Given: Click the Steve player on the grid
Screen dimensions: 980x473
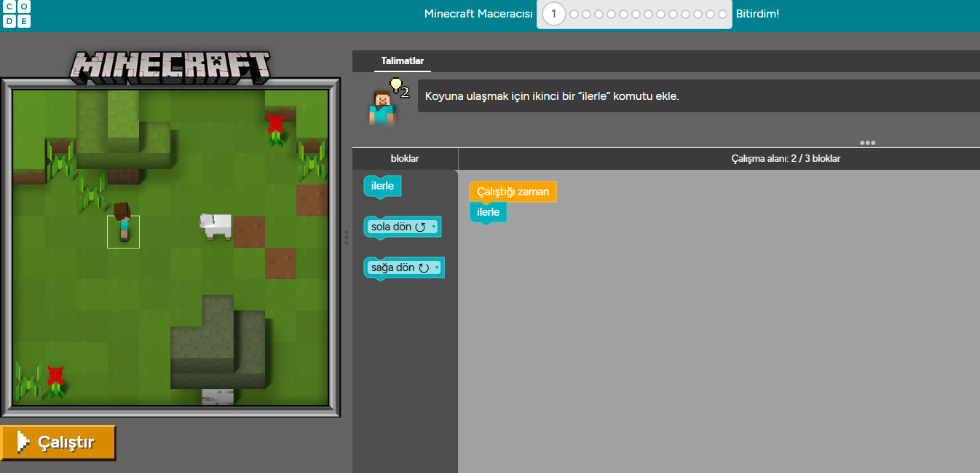Looking at the screenshot, I should [x=123, y=224].
